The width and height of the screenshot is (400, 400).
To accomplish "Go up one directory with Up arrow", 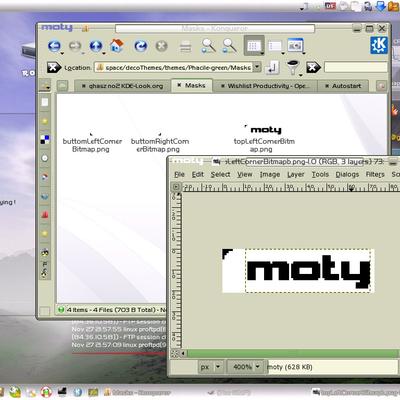I will coord(96,46).
